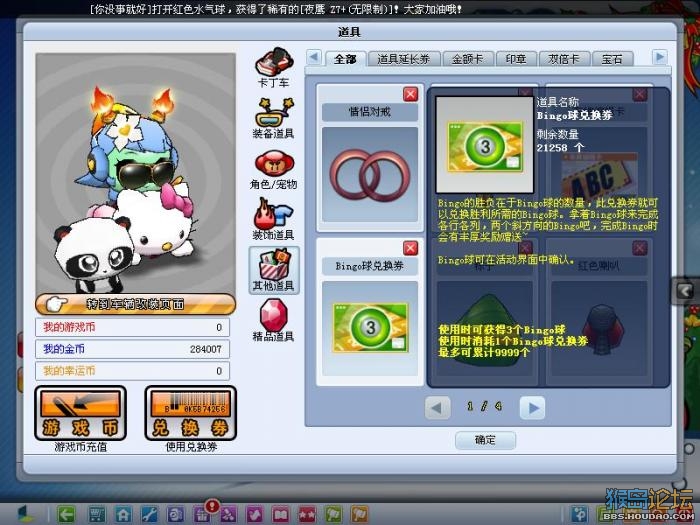Select the 其他道具 other items category
Screen dimensions: 700x525
point(274,271)
